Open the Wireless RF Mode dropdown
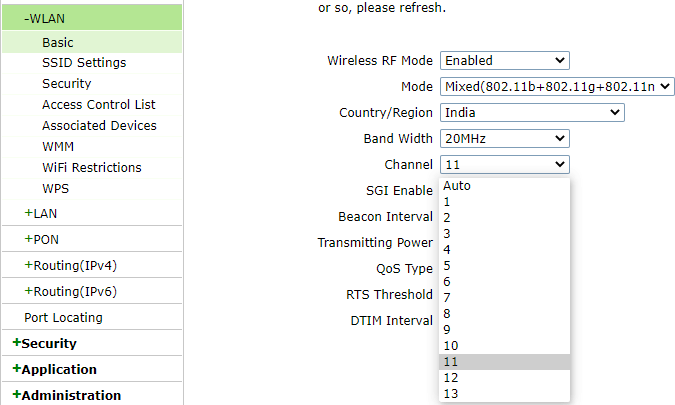The width and height of the screenshot is (675, 405). tap(505, 61)
